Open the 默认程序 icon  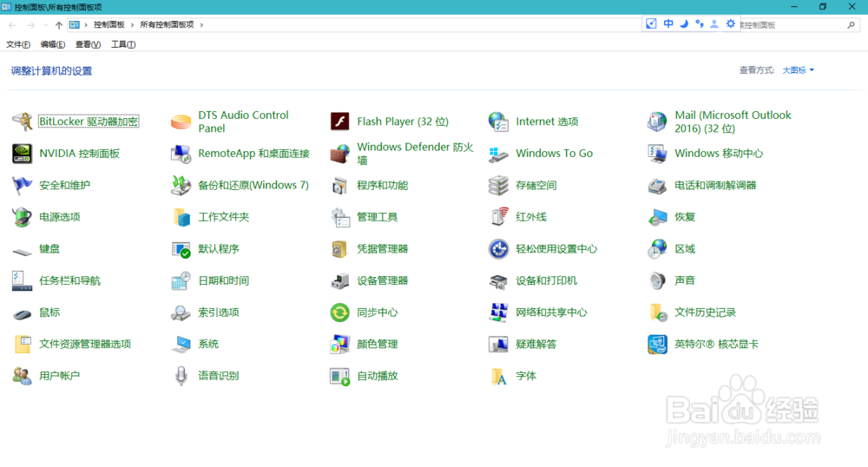coord(181,249)
